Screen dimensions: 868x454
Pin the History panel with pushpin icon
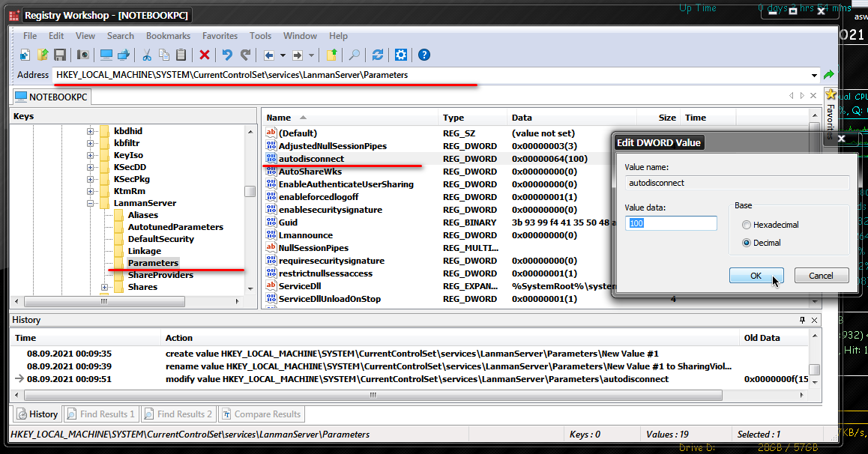tap(802, 320)
